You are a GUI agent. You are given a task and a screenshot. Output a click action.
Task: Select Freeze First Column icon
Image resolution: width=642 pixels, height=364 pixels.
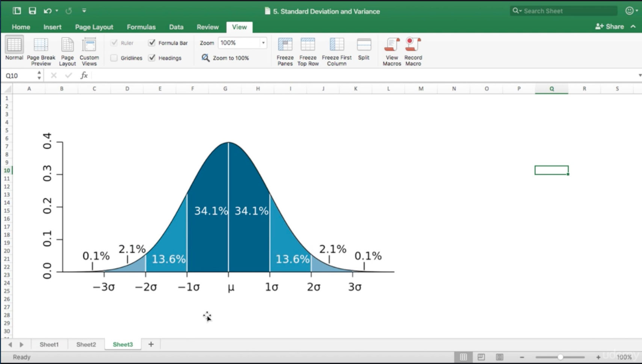pos(337,45)
